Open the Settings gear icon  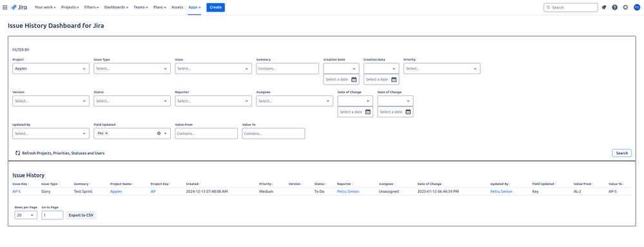tap(625, 7)
